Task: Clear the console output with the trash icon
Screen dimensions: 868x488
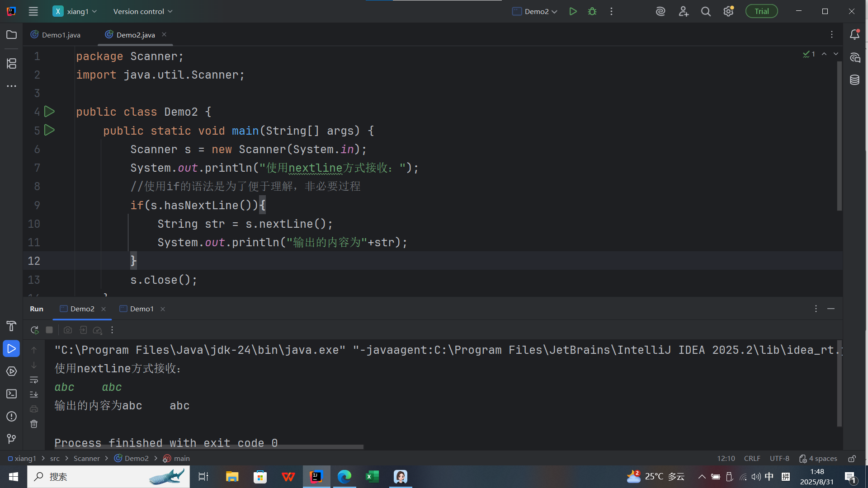Action: coord(34,424)
